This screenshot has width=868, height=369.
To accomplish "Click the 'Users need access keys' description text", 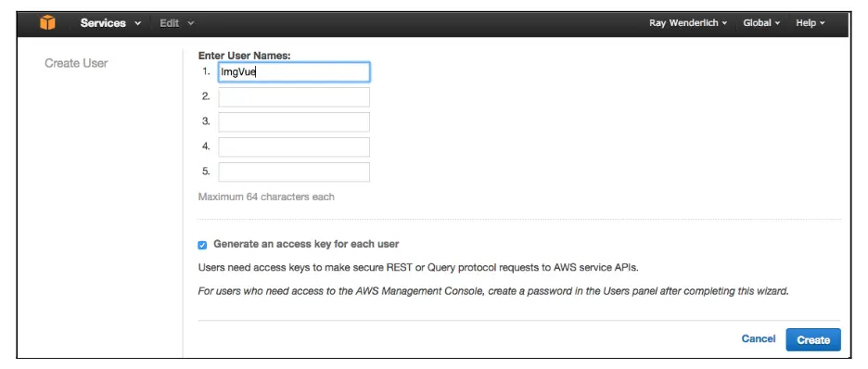I will point(418,268).
